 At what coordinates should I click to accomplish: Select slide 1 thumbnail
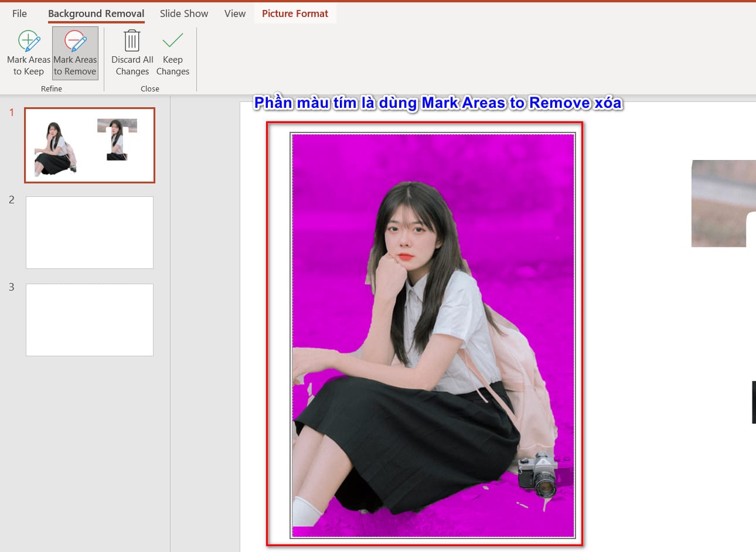tap(90, 145)
